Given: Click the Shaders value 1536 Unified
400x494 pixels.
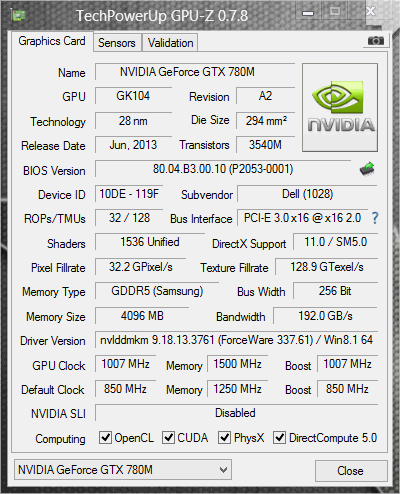Looking at the screenshot, I should (x=150, y=242).
